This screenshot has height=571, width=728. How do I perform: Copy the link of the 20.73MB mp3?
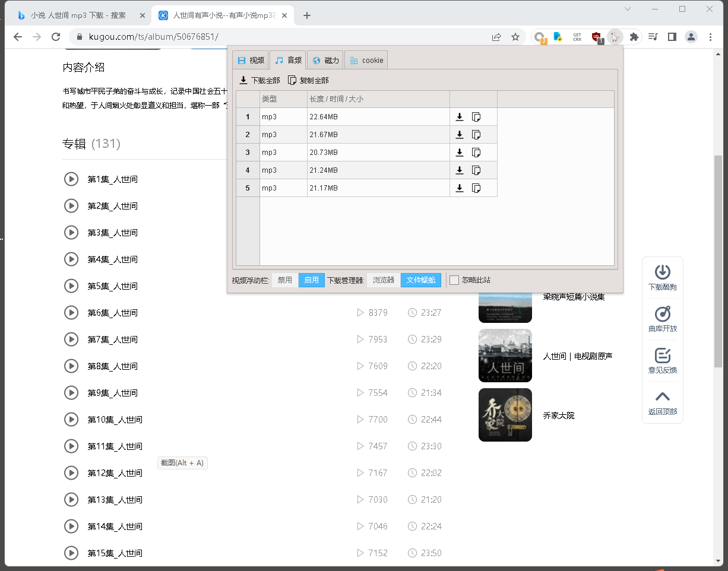tap(476, 153)
